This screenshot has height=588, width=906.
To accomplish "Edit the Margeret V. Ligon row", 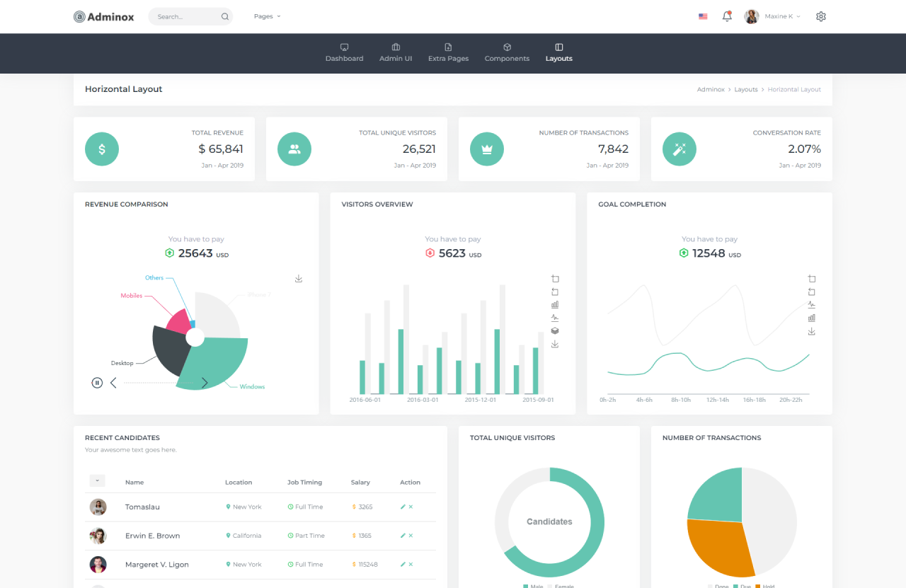I will click(403, 565).
